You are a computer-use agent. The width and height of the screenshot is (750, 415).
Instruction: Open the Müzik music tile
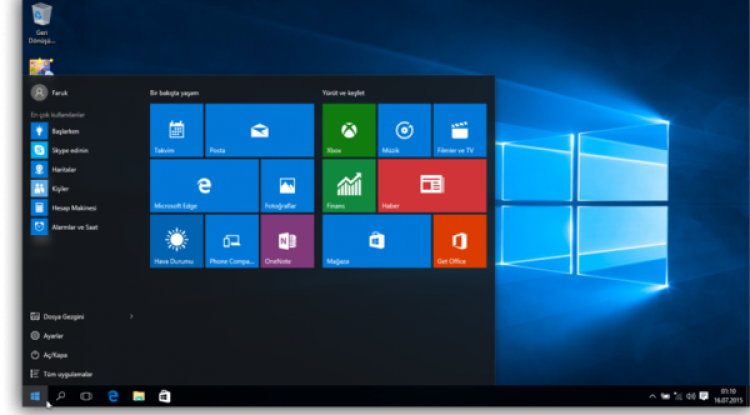[405, 130]
